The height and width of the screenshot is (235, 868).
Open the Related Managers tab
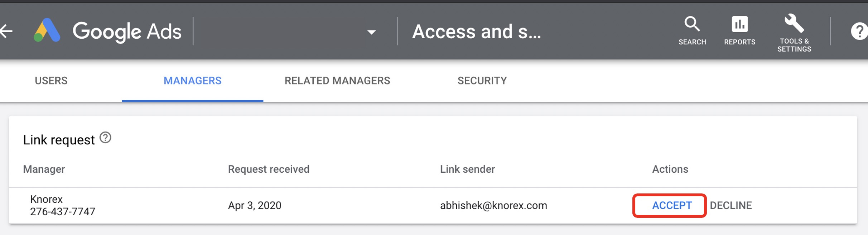tap(337, 81)
